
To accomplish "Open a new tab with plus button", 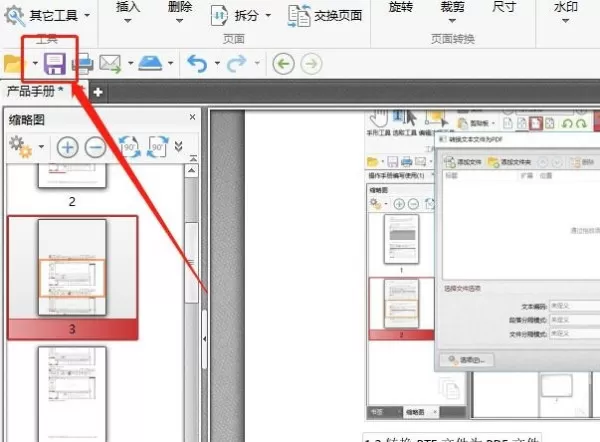I will point(98,92).
